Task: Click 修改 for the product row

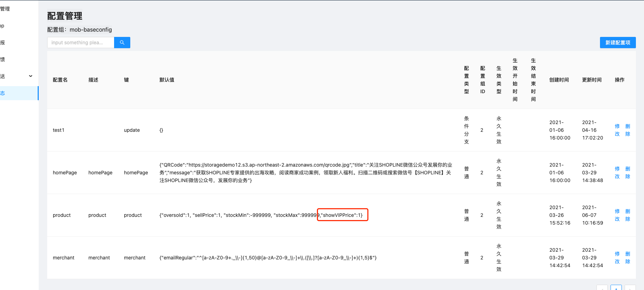Action: [617, 215]
